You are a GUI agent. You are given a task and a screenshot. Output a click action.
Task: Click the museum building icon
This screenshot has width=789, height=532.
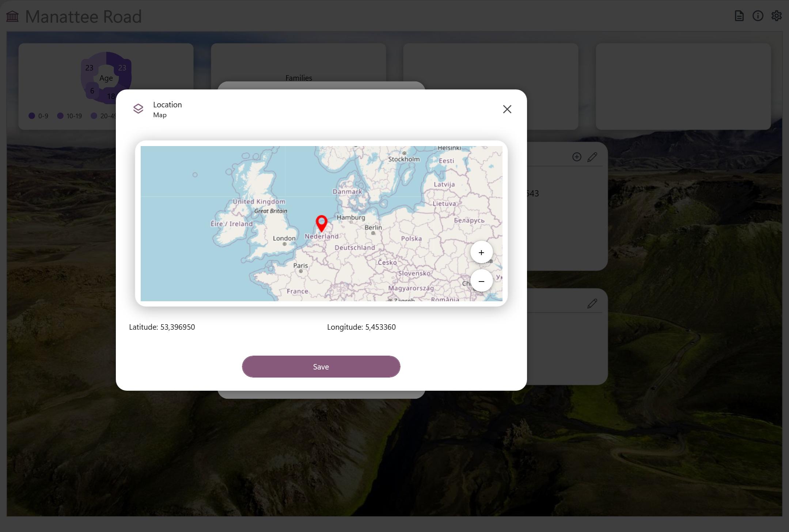12,16
